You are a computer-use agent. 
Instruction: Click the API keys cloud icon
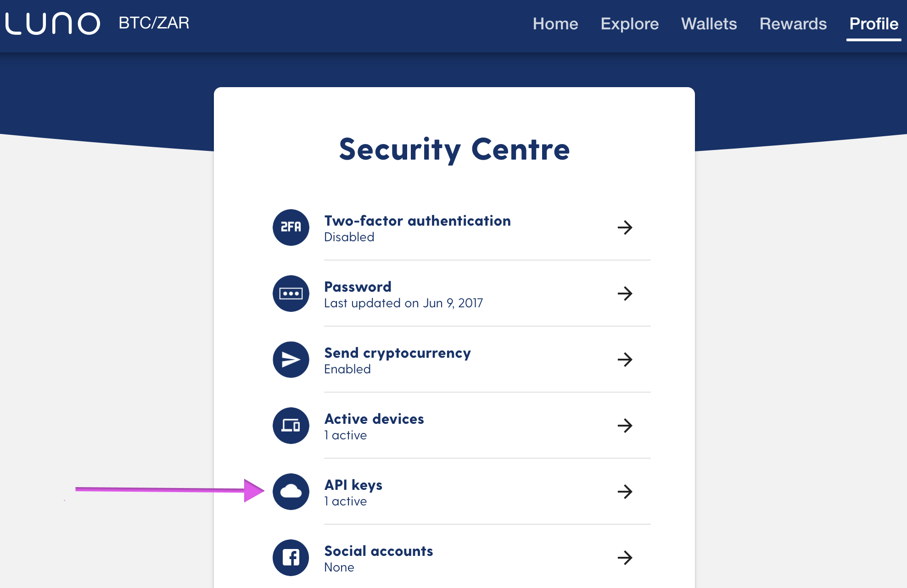pyautogui.click(x=291, y=491)
